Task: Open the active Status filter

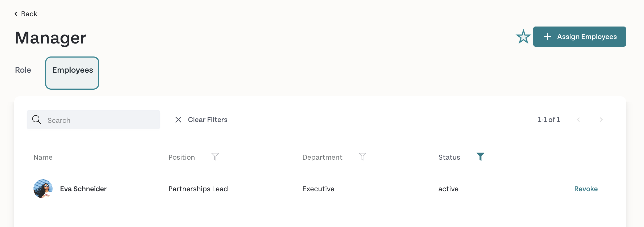Action: 480,157
